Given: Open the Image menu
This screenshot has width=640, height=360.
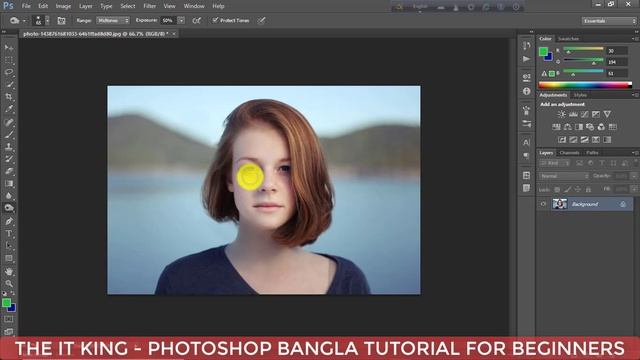Looking at the screenshot, I should point(63,6).
